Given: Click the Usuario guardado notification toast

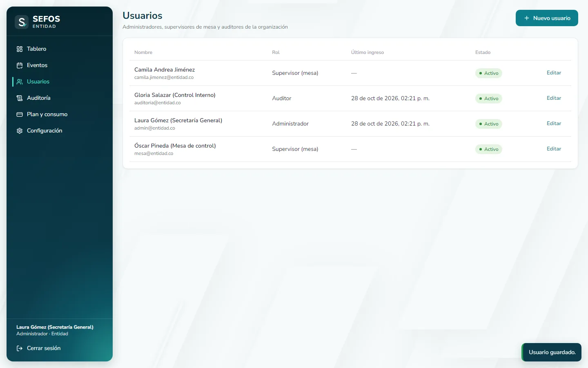Looking at the screenshot, I should coord(552,352).
